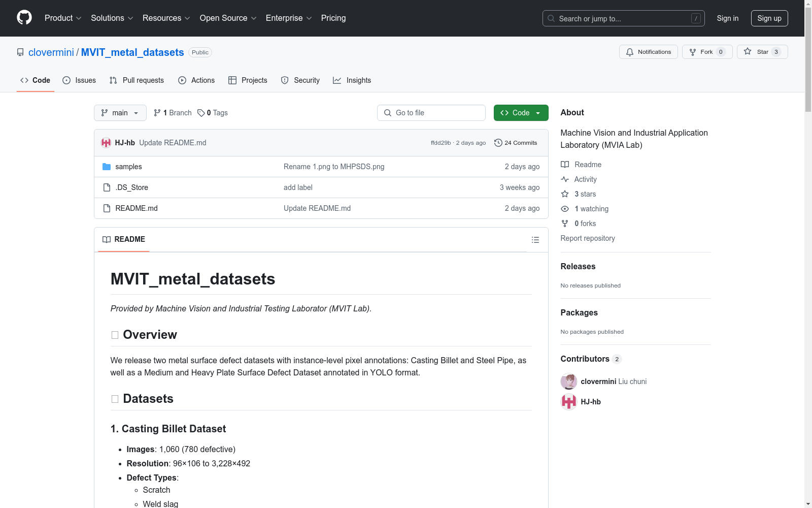Image resolution: width=812 pixels, height=508 pixels.
Task: Click the README.md file icon
Action: pos(107,208)
